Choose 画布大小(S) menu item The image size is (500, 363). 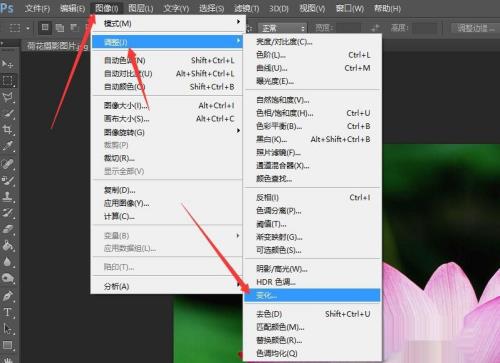pos(167,119)
